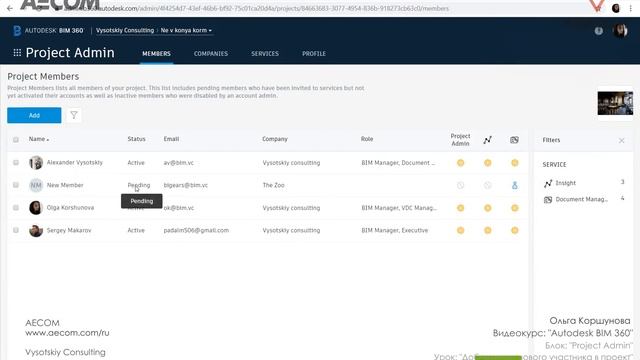Toggle Project Admin for New Member

(x=460, y=185)
